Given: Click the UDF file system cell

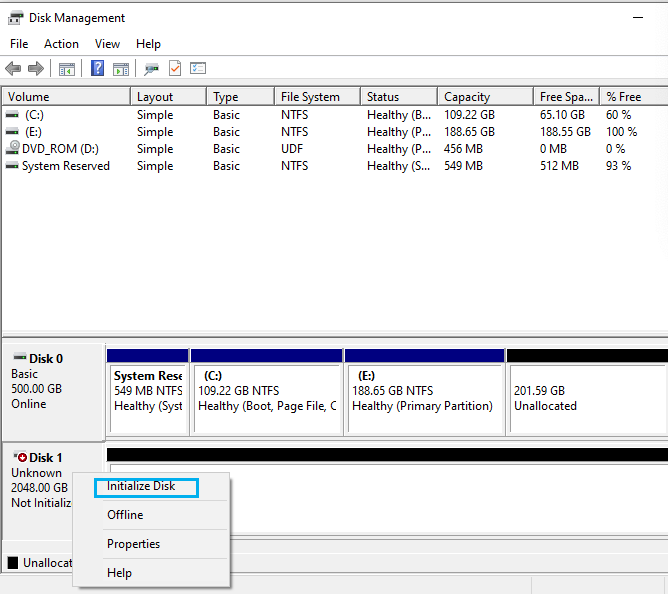Looking at the screenshot, I should 292,149.
